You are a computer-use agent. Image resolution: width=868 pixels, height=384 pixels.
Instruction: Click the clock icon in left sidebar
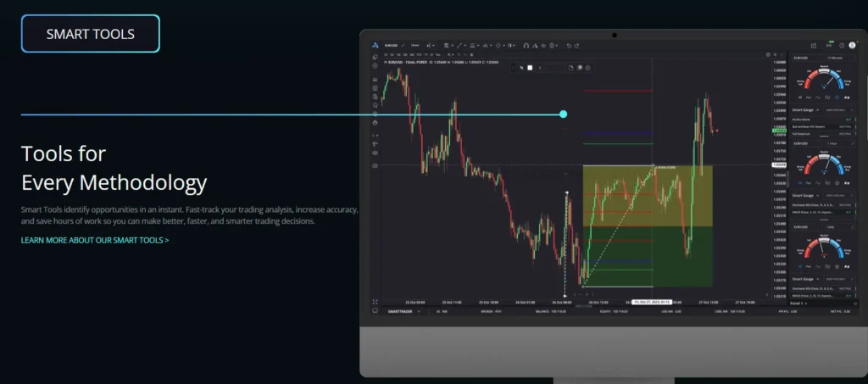(376, 105)
